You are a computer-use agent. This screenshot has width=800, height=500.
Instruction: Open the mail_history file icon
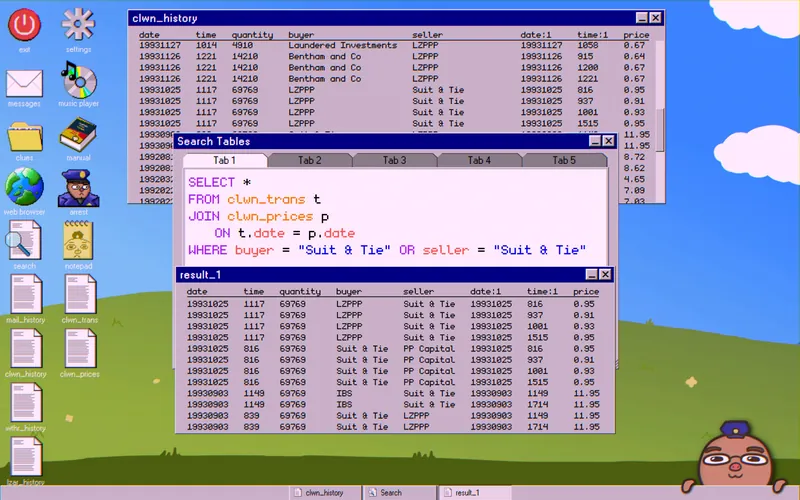pos(26,294)
